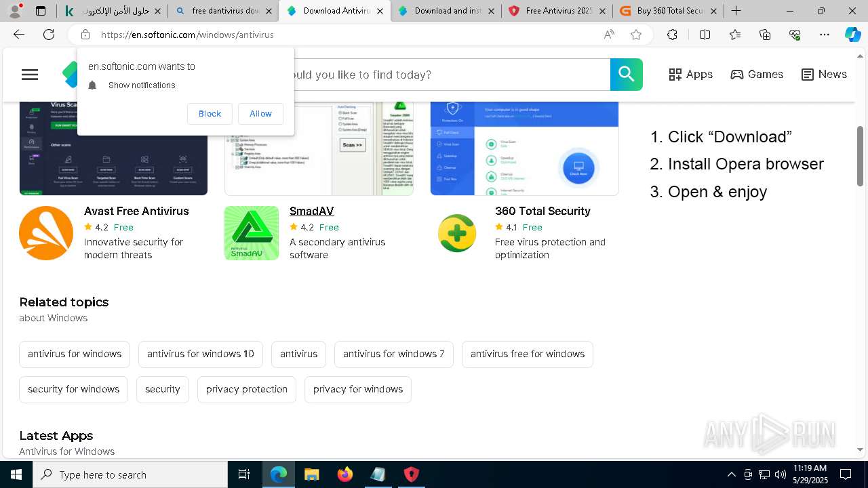Select the privacy for windows topic
The height and width of the screenshot is (488, 868).
coord(358,389)
